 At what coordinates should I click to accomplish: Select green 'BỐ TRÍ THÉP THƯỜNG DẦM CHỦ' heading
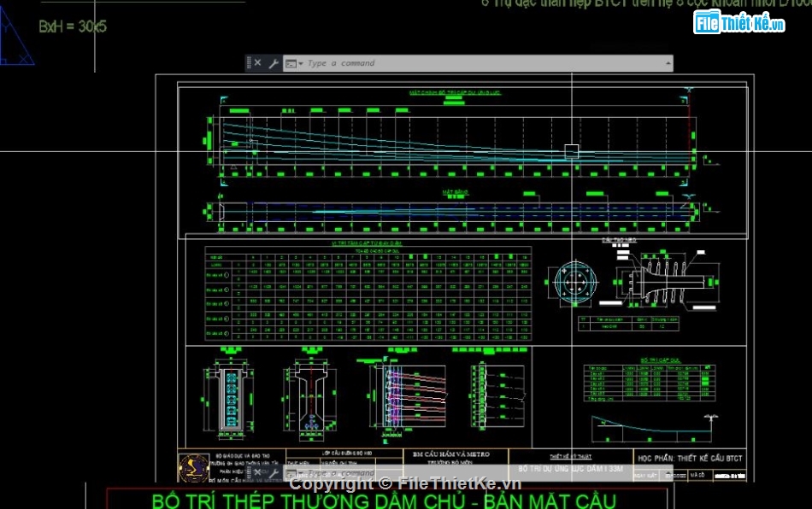(384, 501)
